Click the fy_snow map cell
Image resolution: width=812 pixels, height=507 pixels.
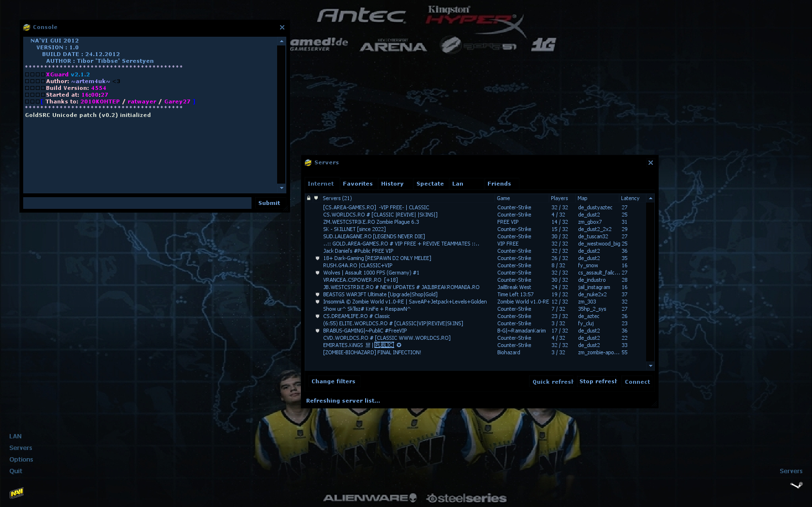pyautogui.click(x=588, y=265)
